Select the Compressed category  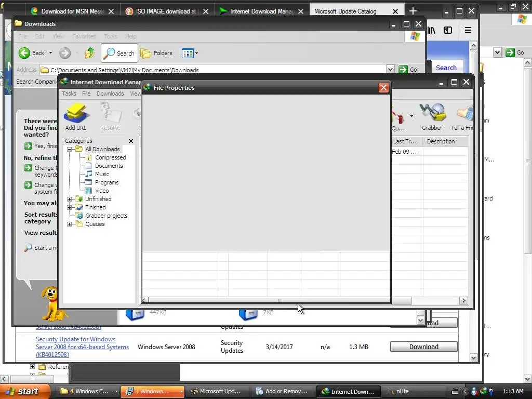[x=110, y=157]
